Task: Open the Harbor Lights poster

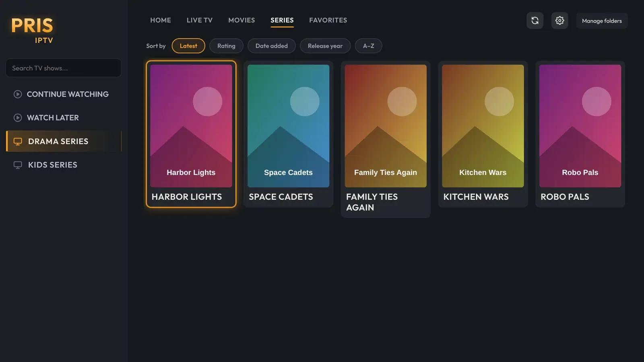Action: [x=191, y=126]
